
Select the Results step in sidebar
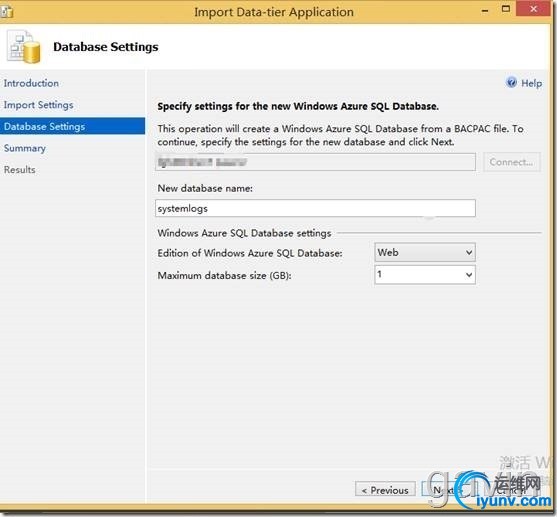[20, 169]
